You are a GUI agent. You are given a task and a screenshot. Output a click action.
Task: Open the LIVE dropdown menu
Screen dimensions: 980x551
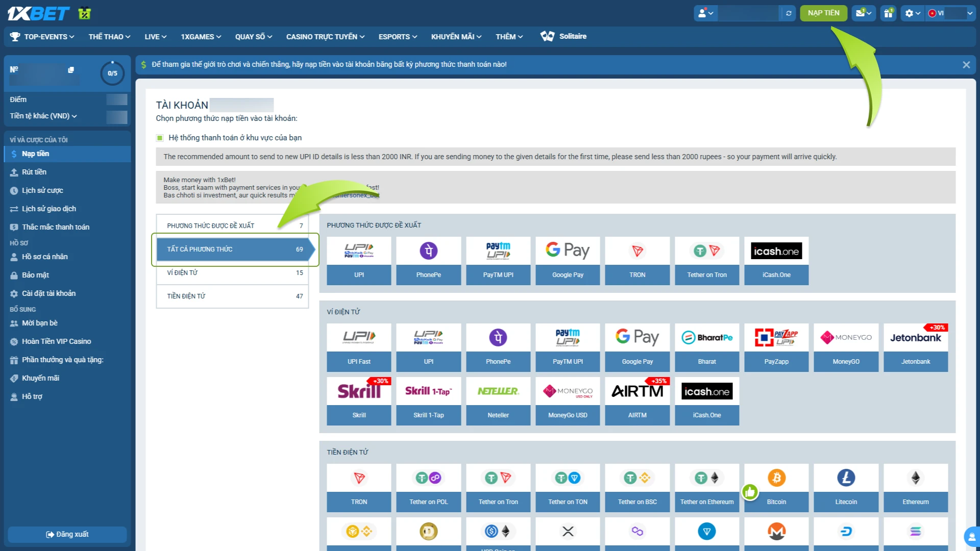click(x=155, y=37)
